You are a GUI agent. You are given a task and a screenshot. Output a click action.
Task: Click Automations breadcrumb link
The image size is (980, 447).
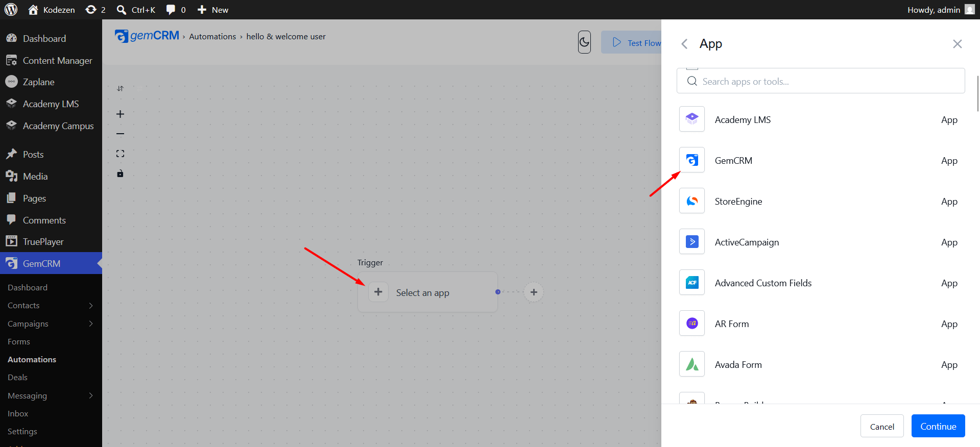[x=212, y=36]
